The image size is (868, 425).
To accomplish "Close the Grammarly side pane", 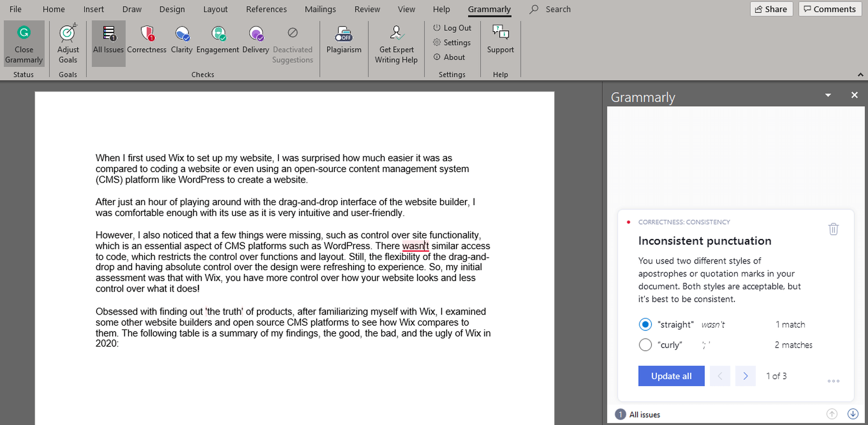I will coord(854,95).
